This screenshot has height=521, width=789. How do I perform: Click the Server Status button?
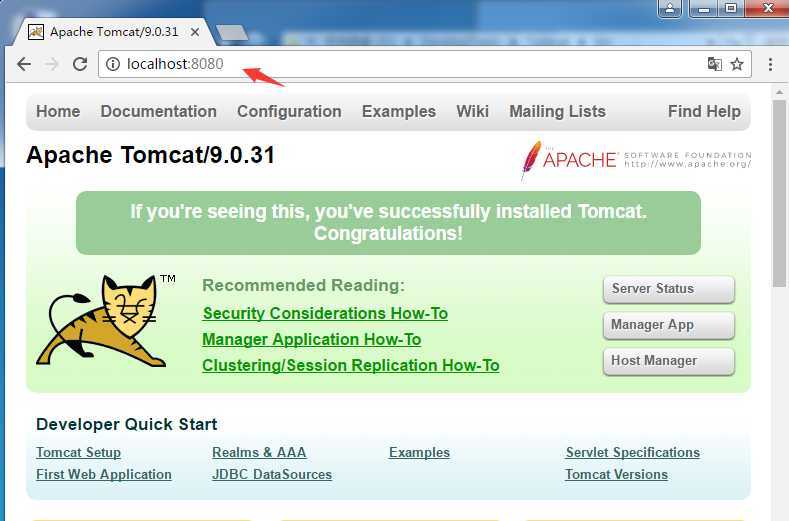[669, 289]
